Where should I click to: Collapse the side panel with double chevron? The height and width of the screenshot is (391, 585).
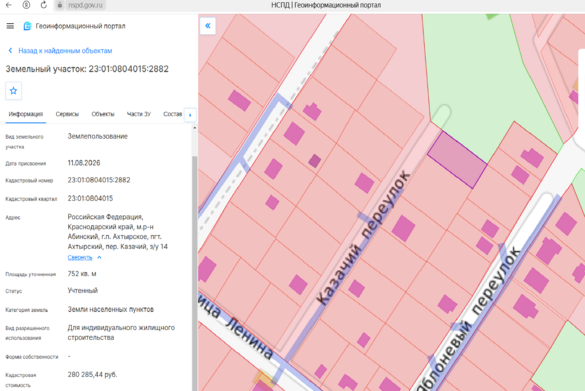tap(208, 26)
